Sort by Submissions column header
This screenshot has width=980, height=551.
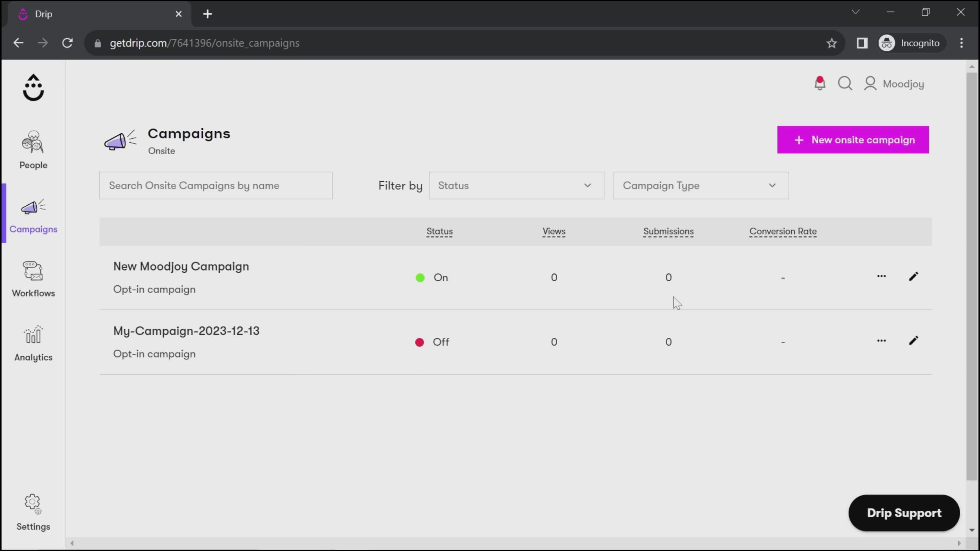pos(668,232)
